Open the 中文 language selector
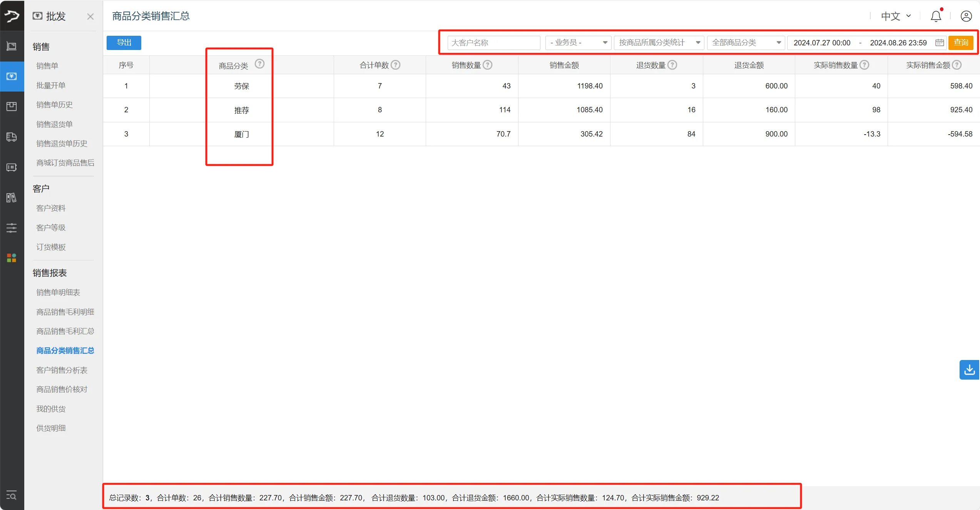This screenshot has height=510, width=980. coord(896,16)
